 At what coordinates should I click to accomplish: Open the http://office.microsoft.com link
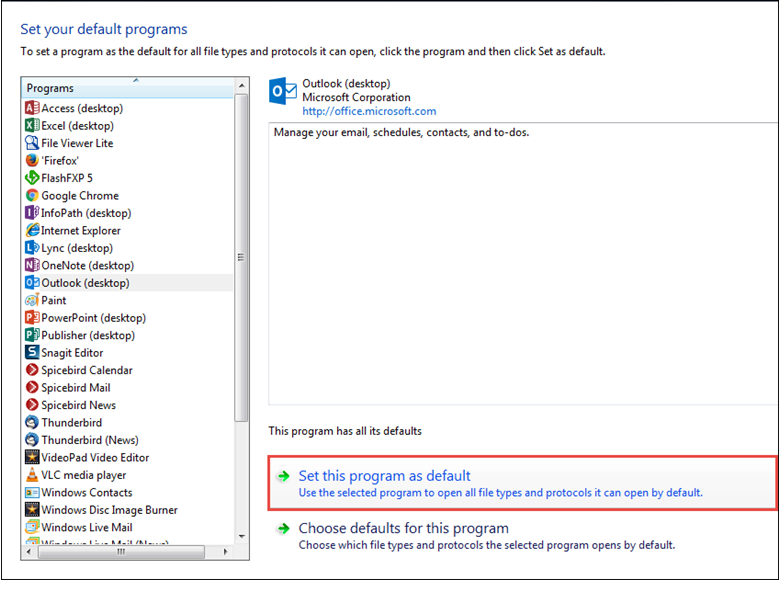[369, 111]
